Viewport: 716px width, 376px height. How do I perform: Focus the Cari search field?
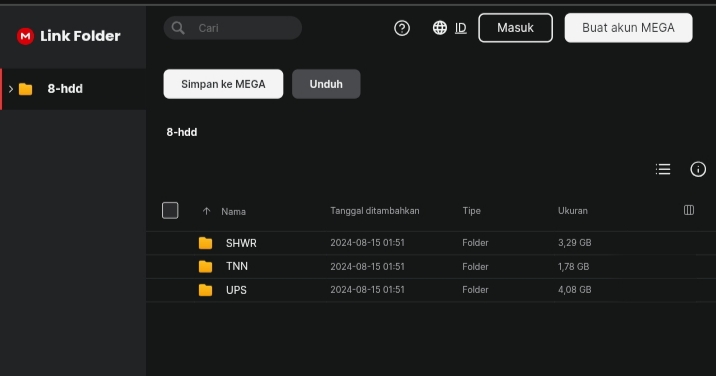click(x=233, y=28)
